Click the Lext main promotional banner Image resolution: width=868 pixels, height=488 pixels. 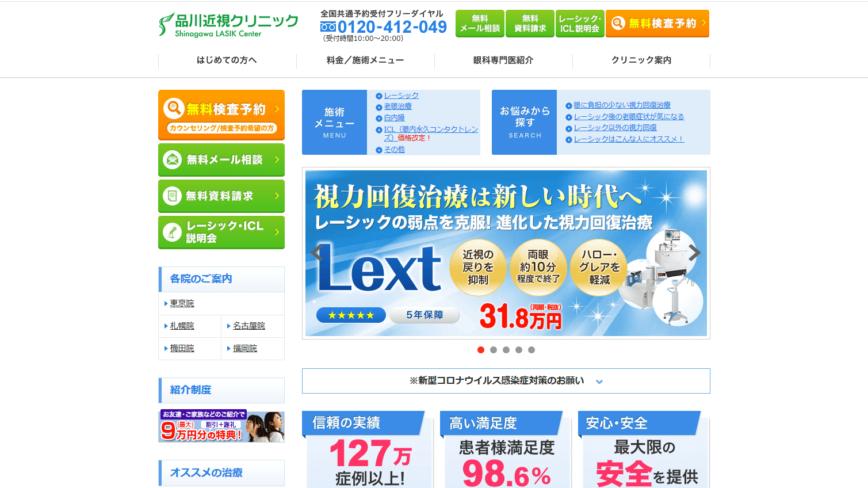[x=506, y=253]
